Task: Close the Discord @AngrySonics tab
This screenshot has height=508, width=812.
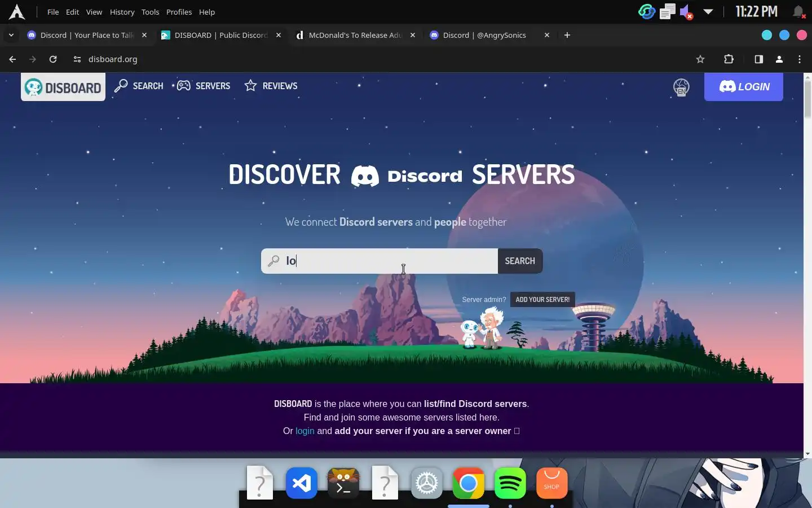Action: (x=547, y=35)
